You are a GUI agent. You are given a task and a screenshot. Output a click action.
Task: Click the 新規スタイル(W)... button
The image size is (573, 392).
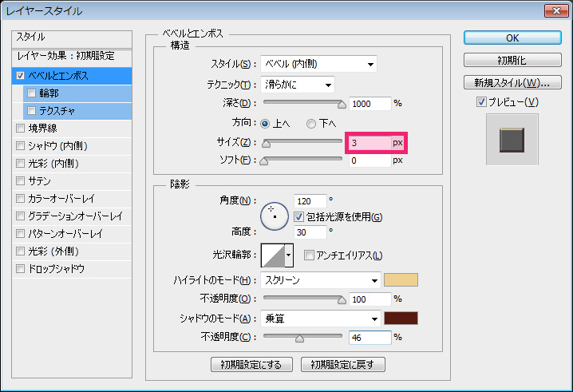[x=512, y=83]
